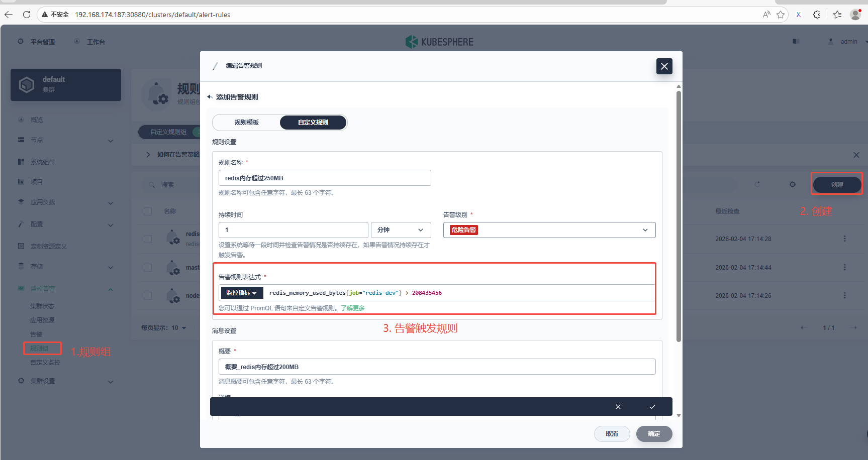Open the browser extensions puzzle icon
The height and width of the screenshot is (460, 868).
click(817, 15)
